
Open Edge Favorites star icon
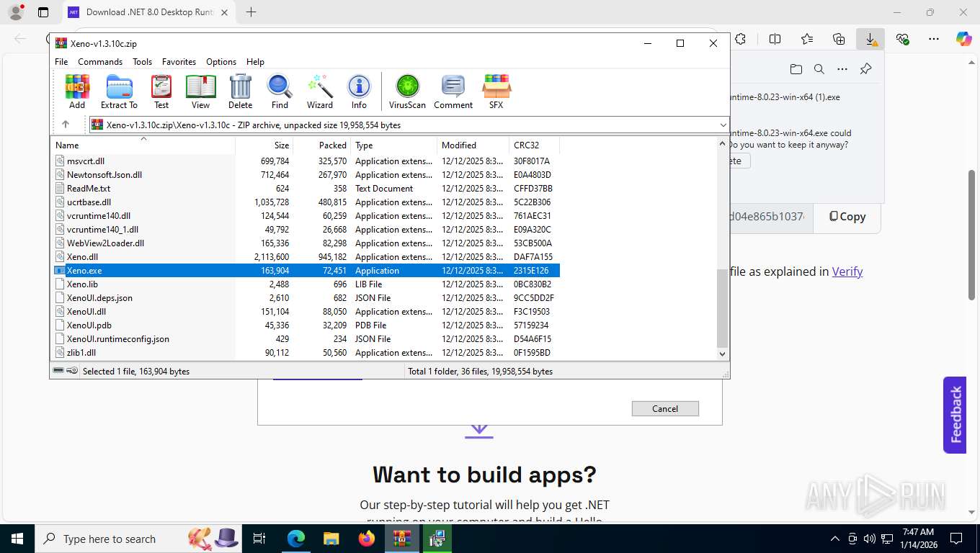pyautogui.click(x=807, y=39)
